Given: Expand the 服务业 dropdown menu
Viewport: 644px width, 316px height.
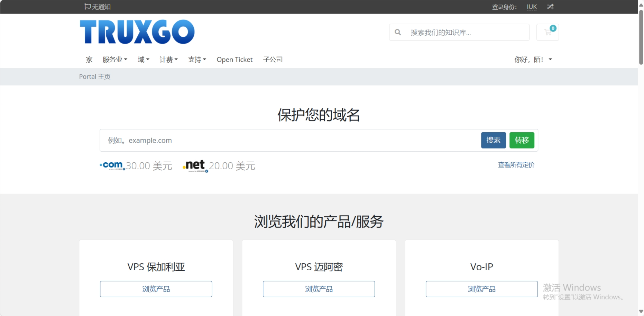Looking at the screenshot, I should [115, 59].
